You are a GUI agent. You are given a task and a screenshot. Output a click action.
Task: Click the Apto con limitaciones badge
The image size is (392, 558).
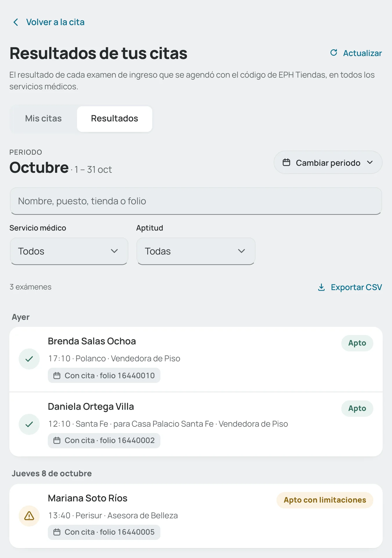(325, 500)
